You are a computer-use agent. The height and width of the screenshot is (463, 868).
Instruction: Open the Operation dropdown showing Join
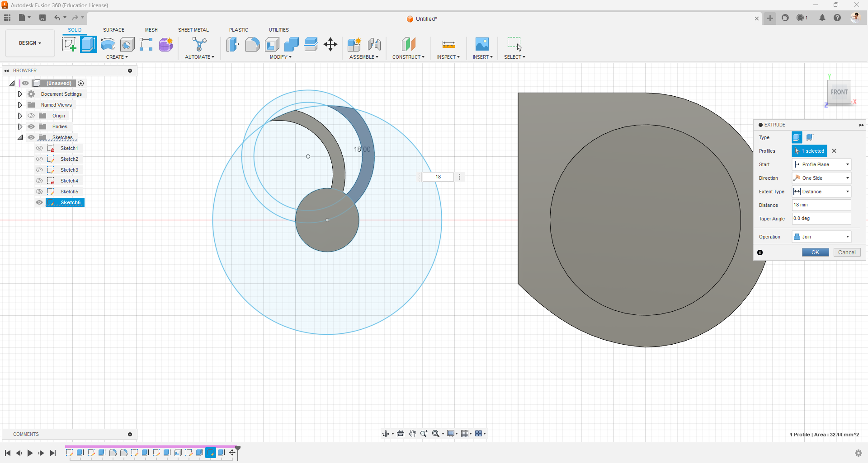click(x=821, y=237)
